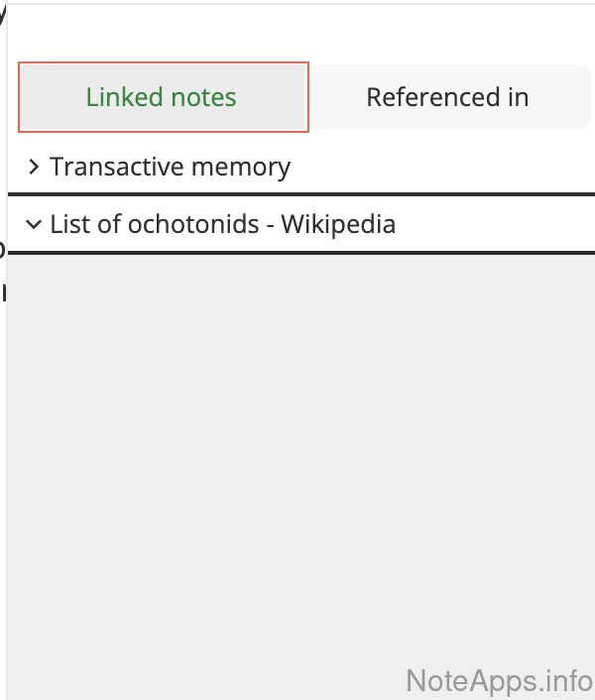This screenshot has height=700, width=595.
Task: Click the right-pointing arrow icon beside Transactive memory
Action: [x=35, y=167]
